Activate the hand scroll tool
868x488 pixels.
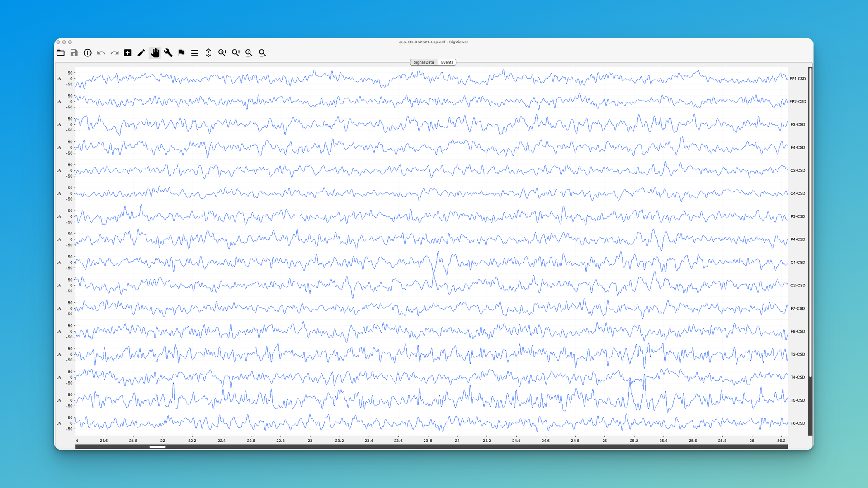[x=155, y=53]
